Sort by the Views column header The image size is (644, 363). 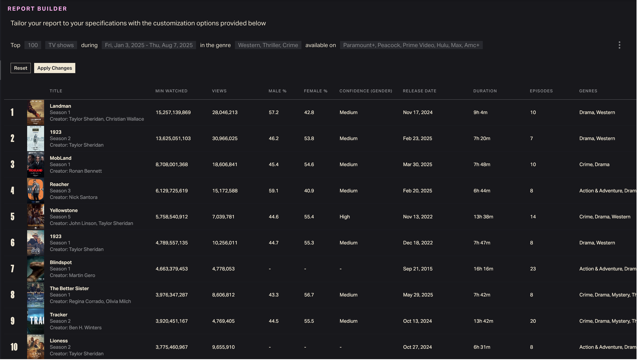click(x=219, y=91)
